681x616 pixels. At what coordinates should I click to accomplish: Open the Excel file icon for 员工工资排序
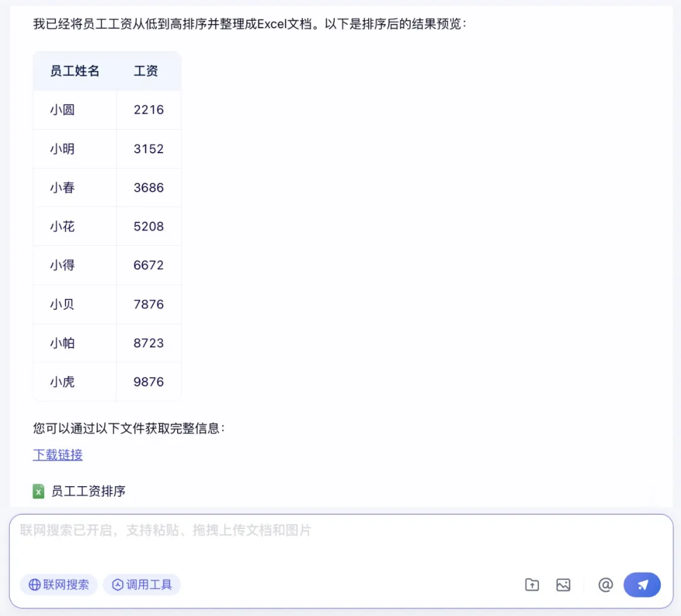38,491
